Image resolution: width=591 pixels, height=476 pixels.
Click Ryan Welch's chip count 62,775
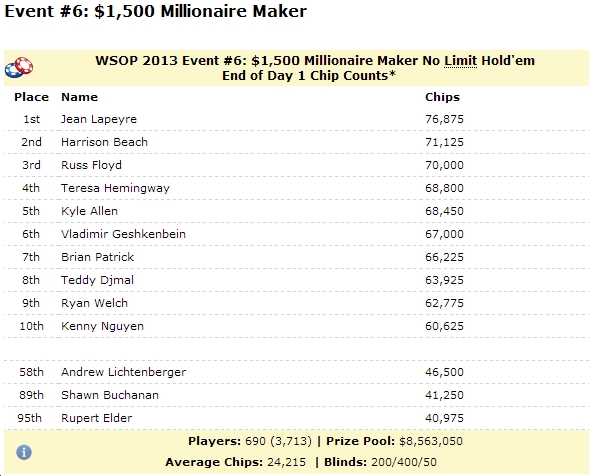[x=444, y=303]
